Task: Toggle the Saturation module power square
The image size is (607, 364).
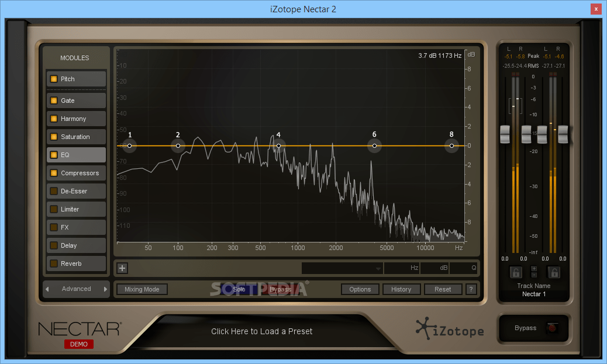Action: [54, 136]
